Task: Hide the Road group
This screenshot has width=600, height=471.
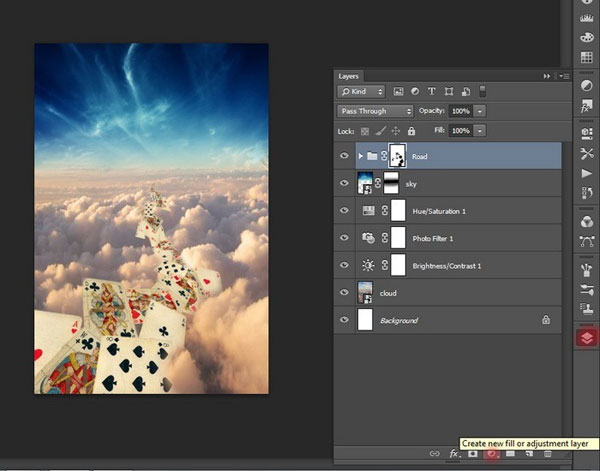Action: pyautogui.click(x=344, y=156)
